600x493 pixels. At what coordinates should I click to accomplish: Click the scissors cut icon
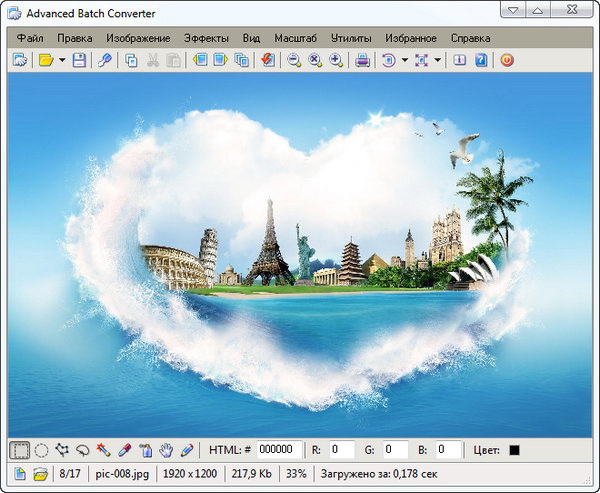[153, 60]
